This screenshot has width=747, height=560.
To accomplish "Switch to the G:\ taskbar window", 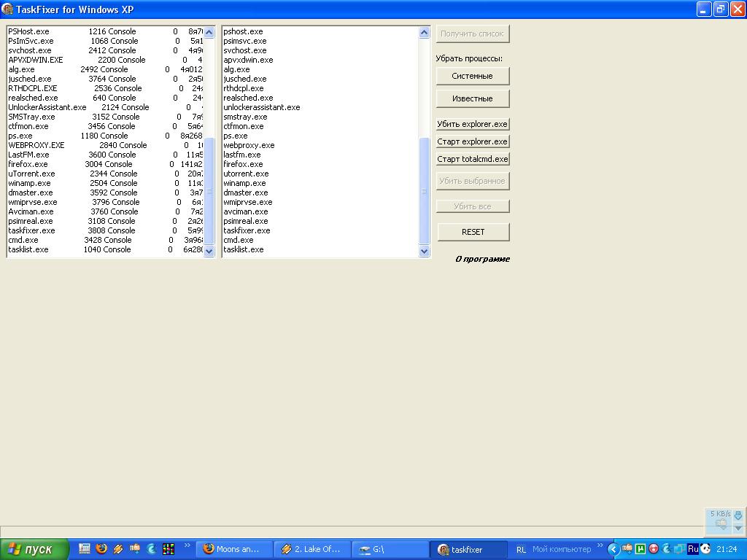I will (x=389, y=549).
